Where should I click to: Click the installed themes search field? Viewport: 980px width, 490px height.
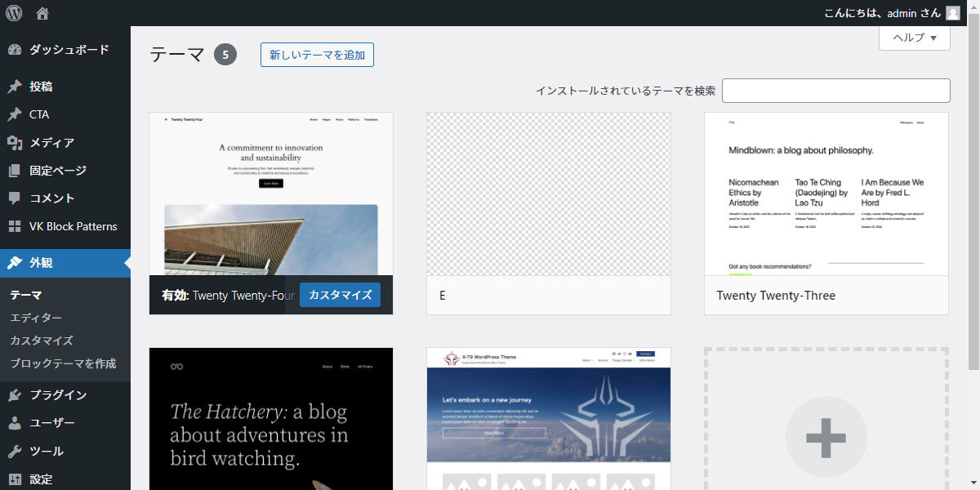836,91
